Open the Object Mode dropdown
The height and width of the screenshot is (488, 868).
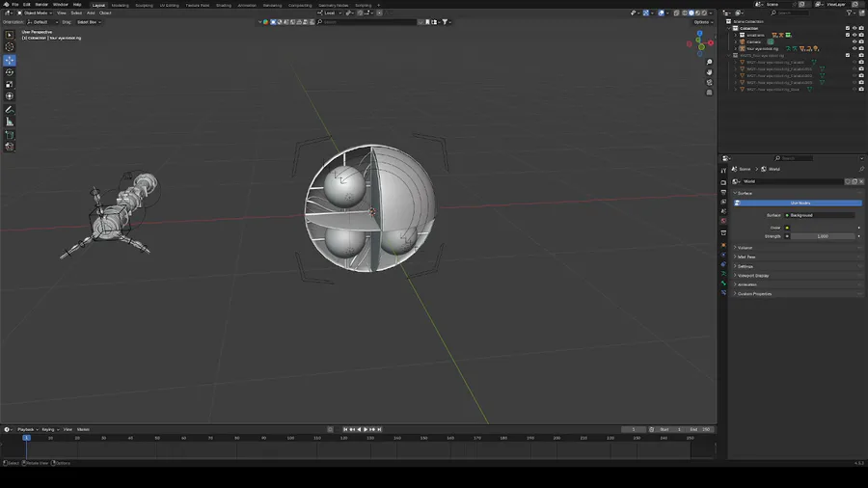[35, 13]
